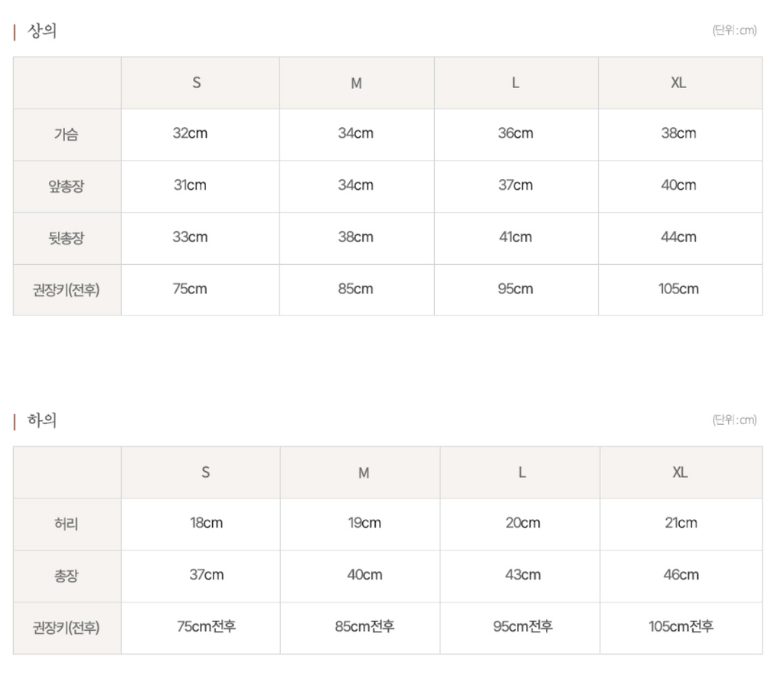This screenshot has height=686, width=784.
Task: Select the XL column header in 상의 table
Action: [x=678, y=83]
